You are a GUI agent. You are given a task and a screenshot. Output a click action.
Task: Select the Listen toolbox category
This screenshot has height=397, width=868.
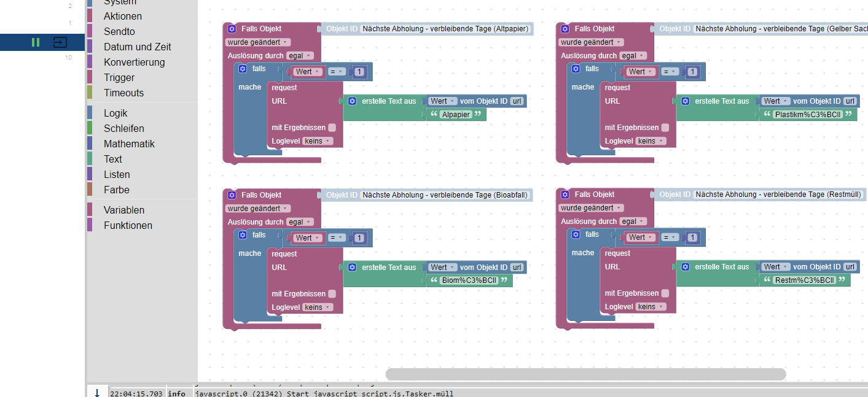(x=117, y=175)
